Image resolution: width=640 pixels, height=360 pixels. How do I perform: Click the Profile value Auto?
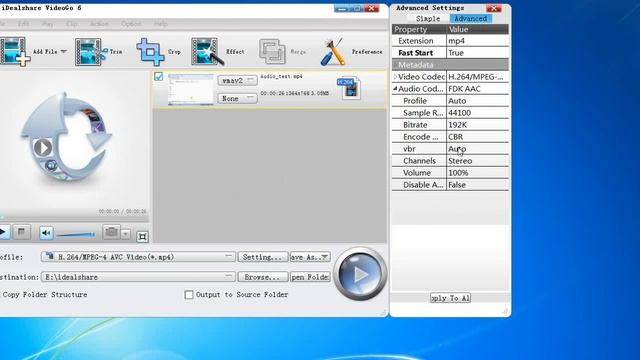point(478,101)
